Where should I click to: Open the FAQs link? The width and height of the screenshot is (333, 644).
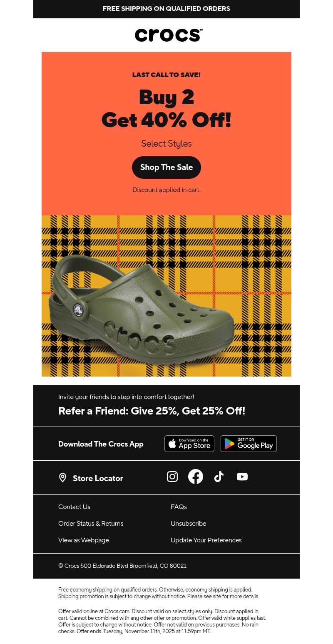pos(179,507)
